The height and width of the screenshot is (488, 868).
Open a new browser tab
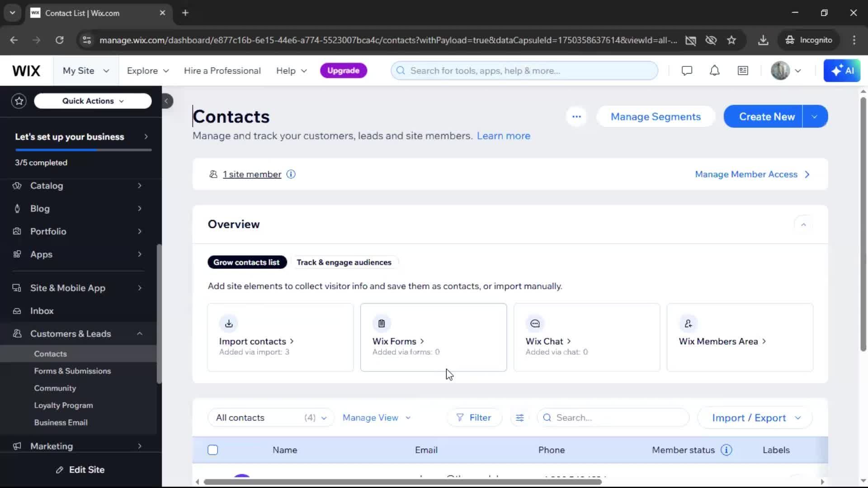pyautogui.click(x=185, y=13)
